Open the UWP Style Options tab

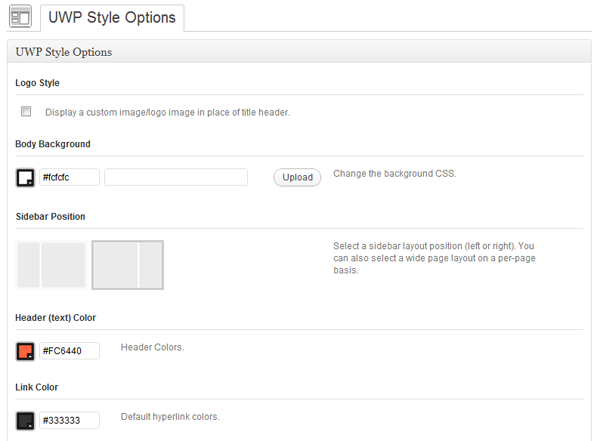click(x=112, y=18)
